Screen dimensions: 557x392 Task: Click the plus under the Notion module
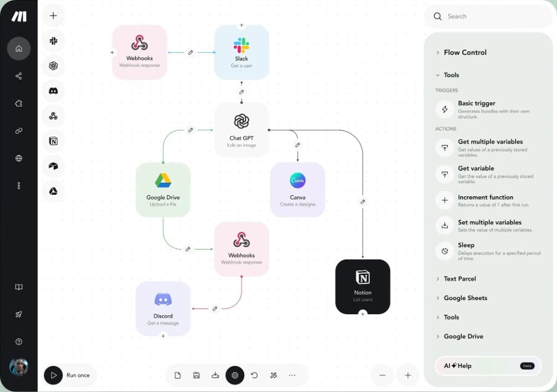(x=363, y=314)
